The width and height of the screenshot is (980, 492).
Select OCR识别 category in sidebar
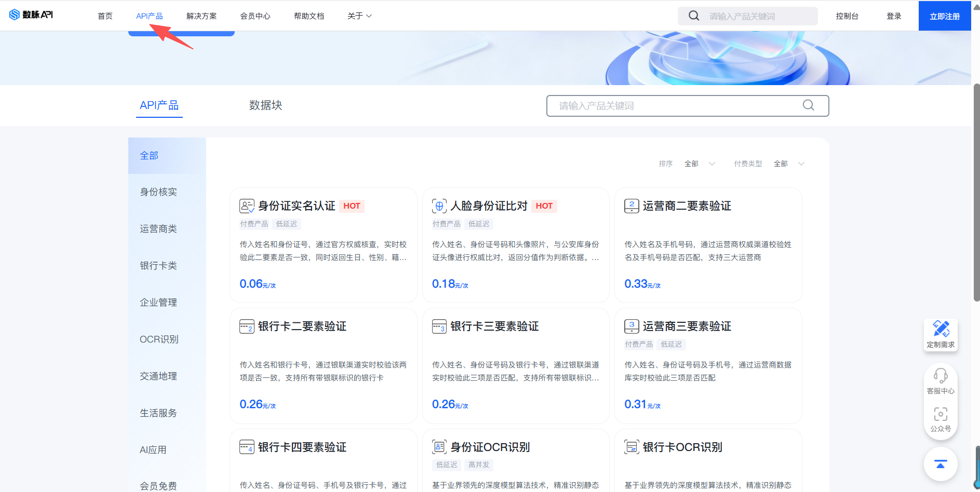159,339
